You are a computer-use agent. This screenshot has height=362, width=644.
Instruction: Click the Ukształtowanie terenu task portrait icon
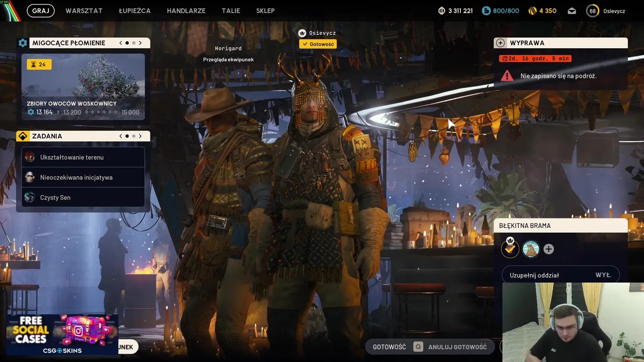point(30,157)
